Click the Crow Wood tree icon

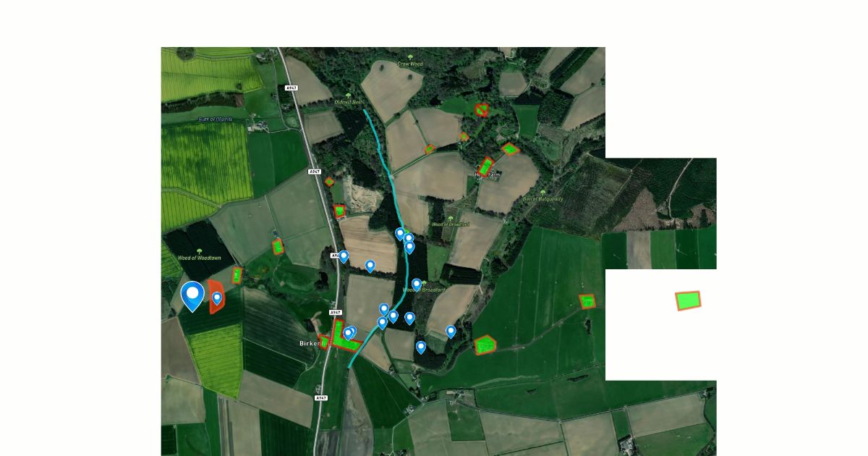click(410, 57)
